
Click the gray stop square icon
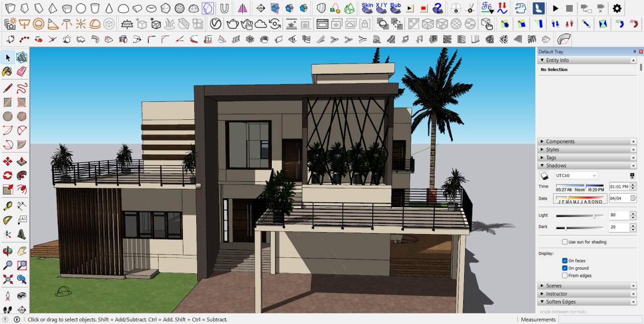(x=569, y=8)
